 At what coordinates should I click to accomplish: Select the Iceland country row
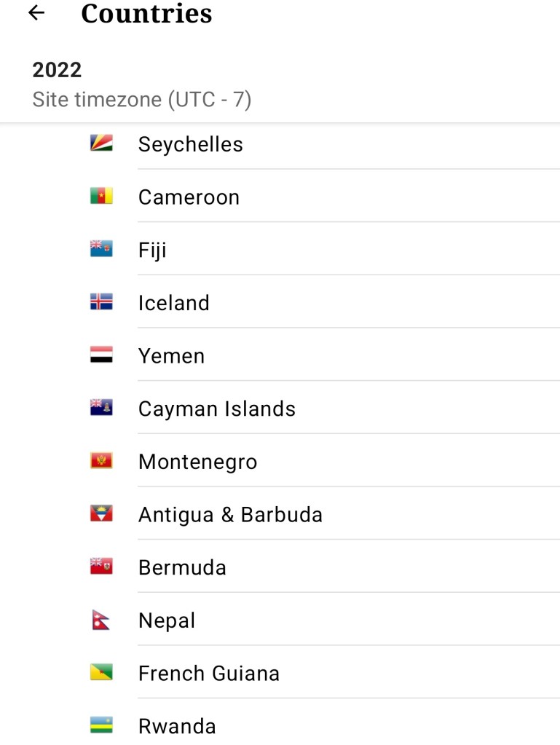174,303
